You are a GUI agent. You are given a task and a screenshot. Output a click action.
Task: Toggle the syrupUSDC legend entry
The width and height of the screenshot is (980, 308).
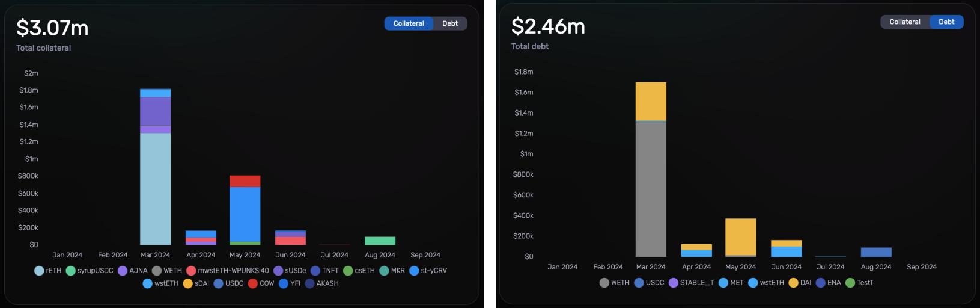[90, 271]
